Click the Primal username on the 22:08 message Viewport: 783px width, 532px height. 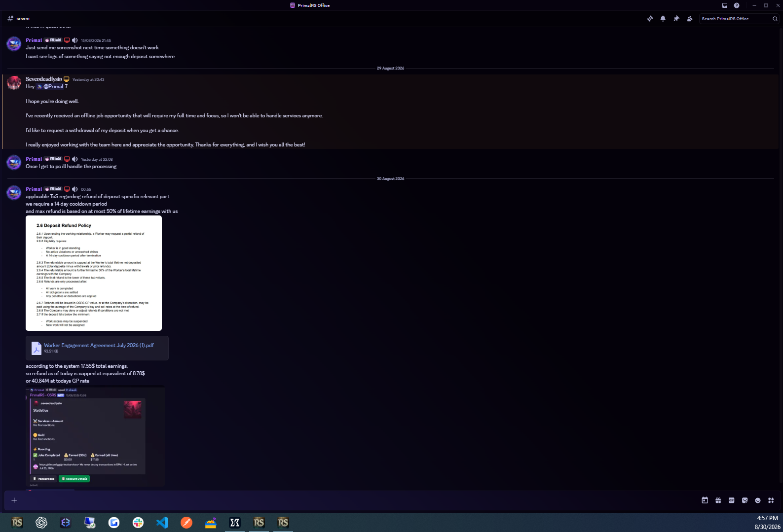pos(34,159)
